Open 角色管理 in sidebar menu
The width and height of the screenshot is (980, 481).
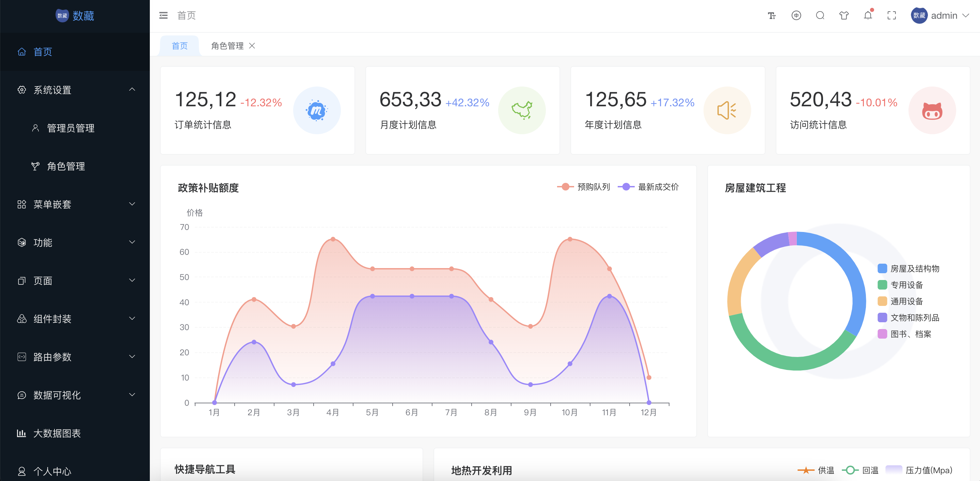pos(66,166)
